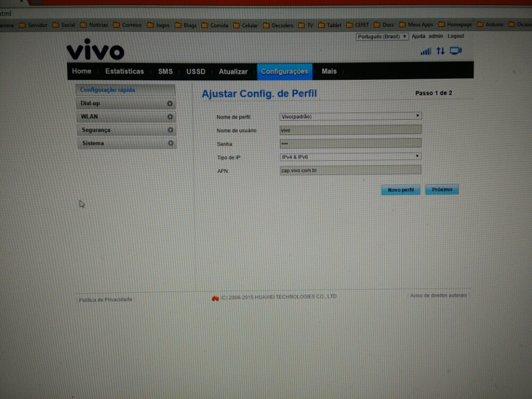Open the Mais tab
The height and width of the screenshot is (399, 532).
tap(329, 71)
